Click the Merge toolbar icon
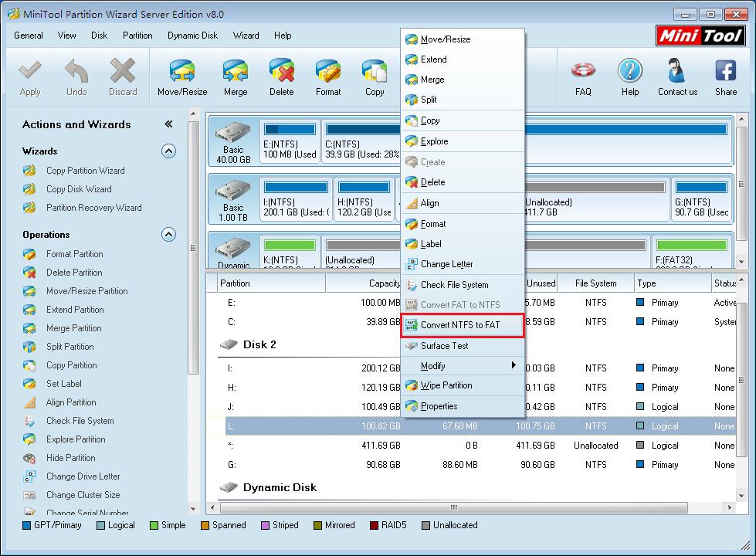 pyautogui.click(x=236, y=73)
